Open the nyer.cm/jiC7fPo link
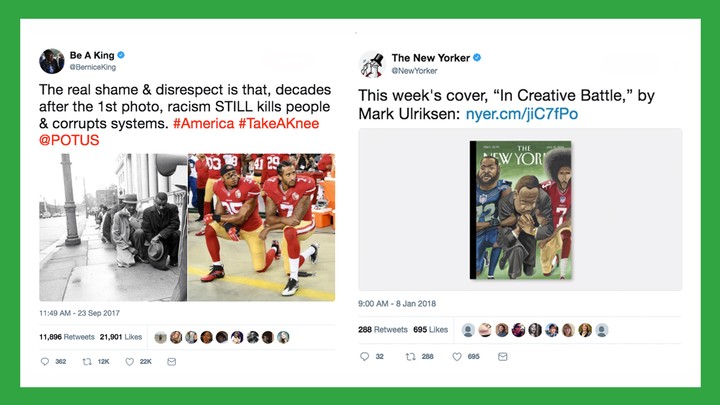This screenshot has width=720, height=405. pyautogui.click(x=522, y=114)
